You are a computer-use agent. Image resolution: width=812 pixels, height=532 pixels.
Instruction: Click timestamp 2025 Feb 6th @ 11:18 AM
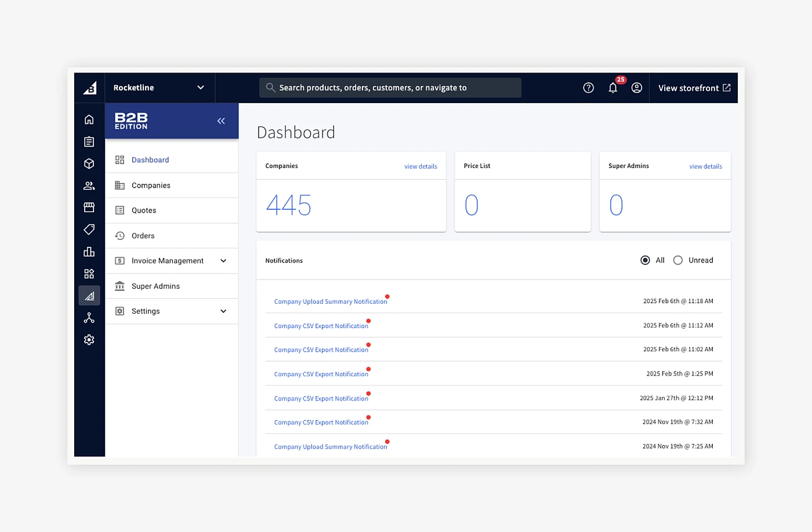coord(678,301)
